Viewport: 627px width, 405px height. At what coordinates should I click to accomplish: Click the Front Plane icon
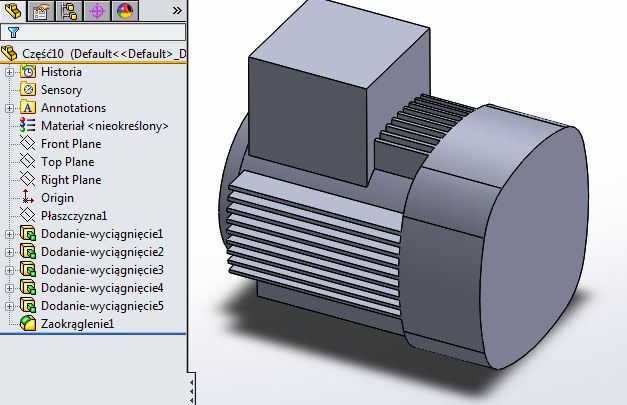(x=28, y=144)
